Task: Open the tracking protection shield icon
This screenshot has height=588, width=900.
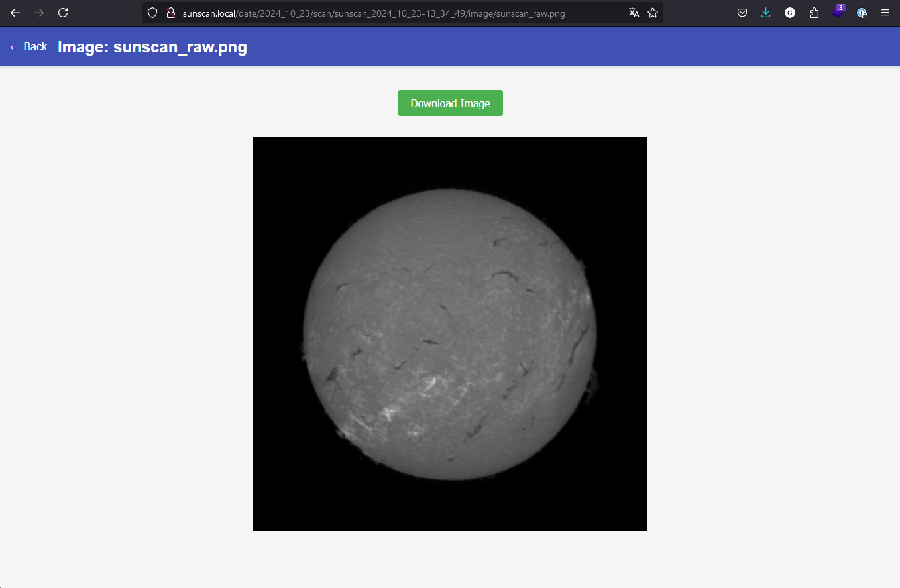Action: click(152, 13)
